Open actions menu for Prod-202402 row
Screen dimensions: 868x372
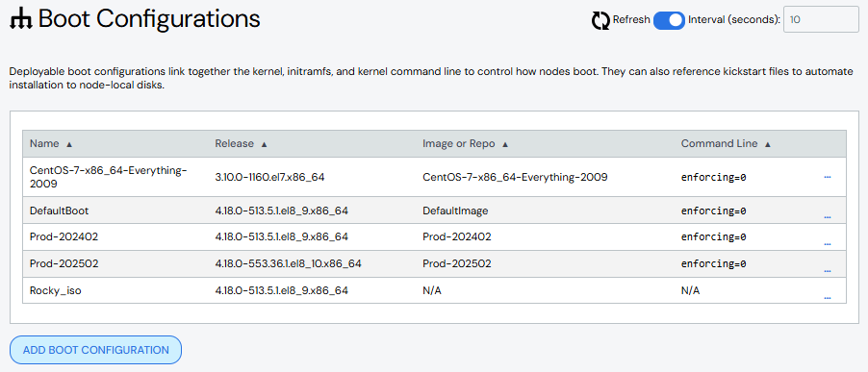828,244
